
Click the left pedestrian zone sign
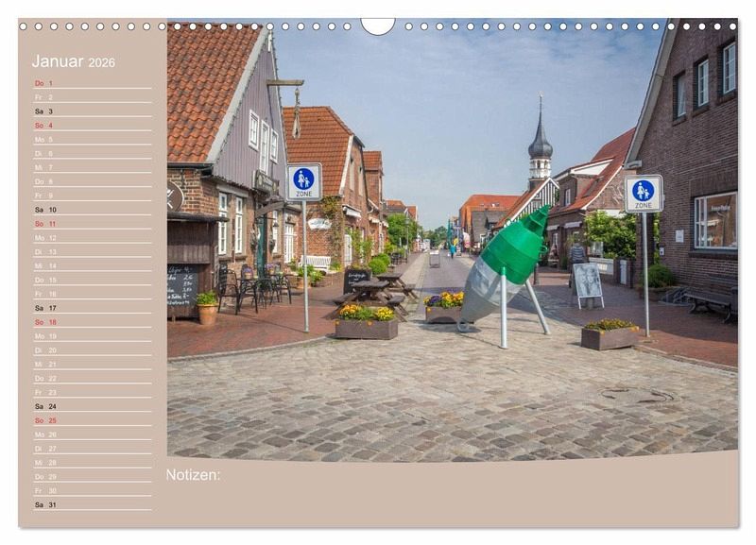tap(303, 181)
